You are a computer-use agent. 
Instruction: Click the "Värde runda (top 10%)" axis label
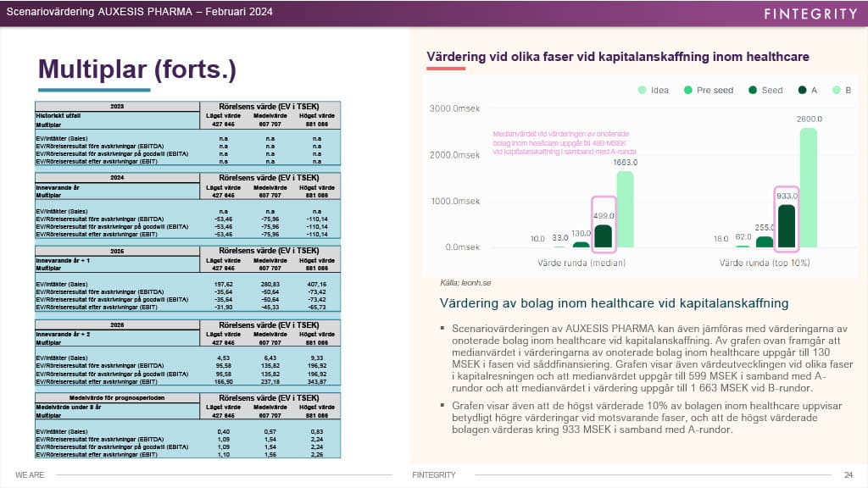(x=765, y=263)
